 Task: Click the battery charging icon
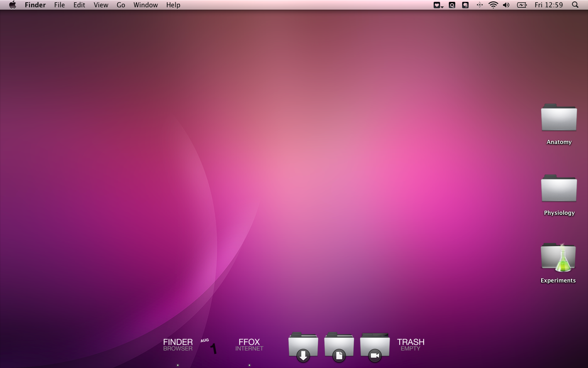[522, 5]
